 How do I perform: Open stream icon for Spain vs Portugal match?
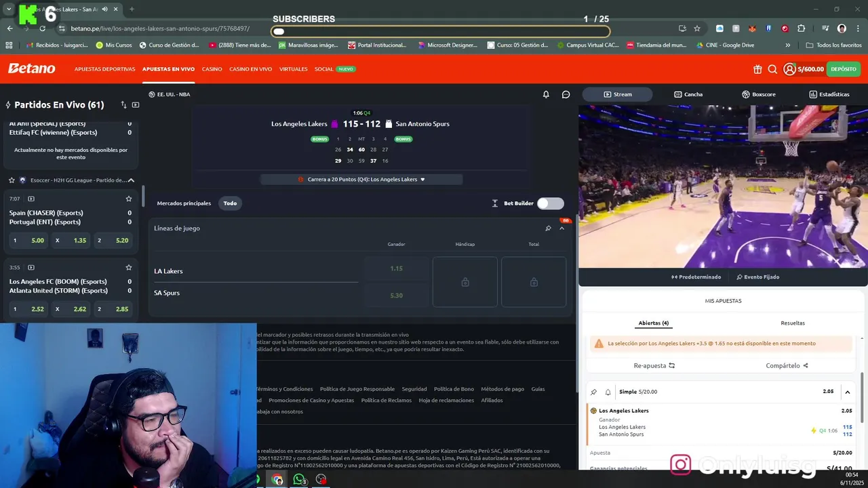click(x=31, y=199)
